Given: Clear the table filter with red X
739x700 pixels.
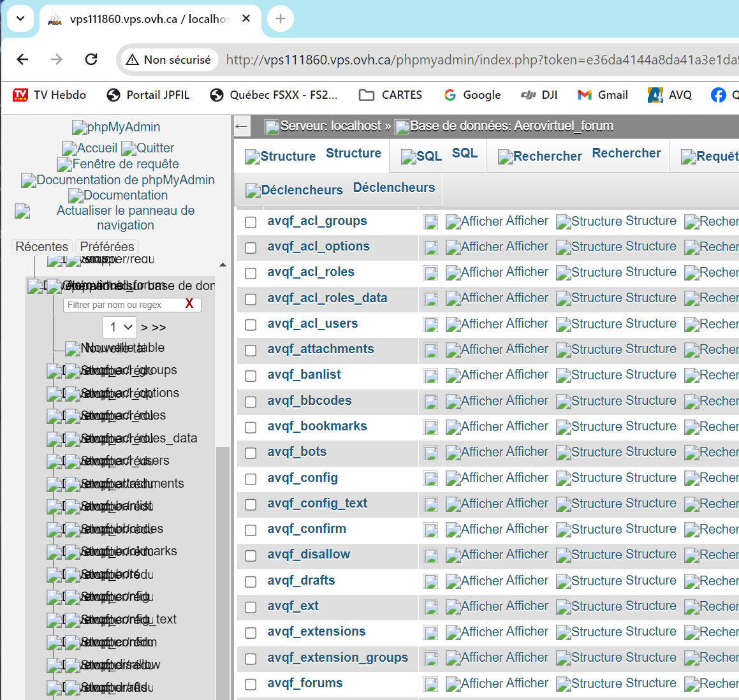Looking at the screenshot, I should pyautogui.click(x=189, y=304).
